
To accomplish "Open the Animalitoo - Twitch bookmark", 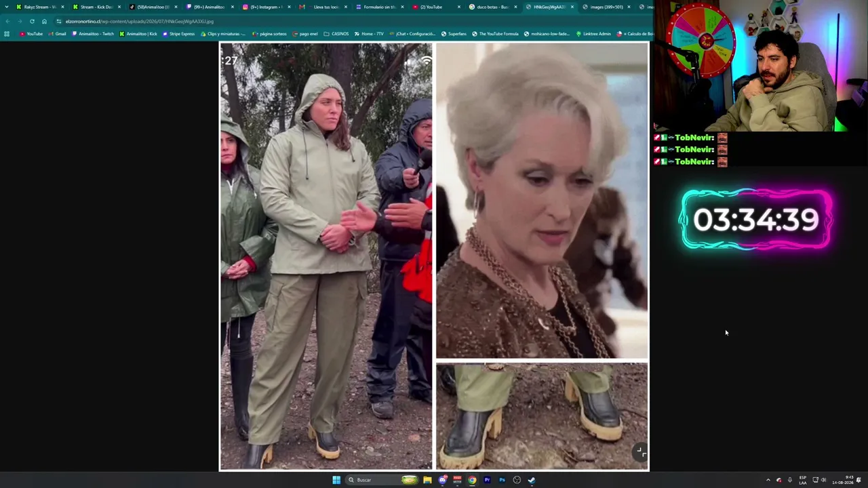I will coord(94,34).
